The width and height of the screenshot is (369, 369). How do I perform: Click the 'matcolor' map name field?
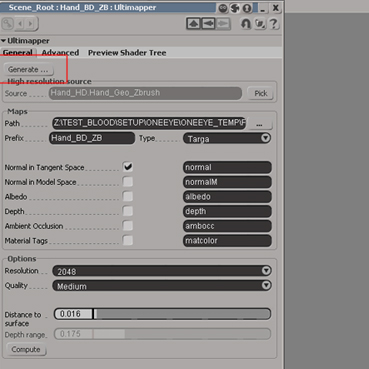(x=227, y=241)
